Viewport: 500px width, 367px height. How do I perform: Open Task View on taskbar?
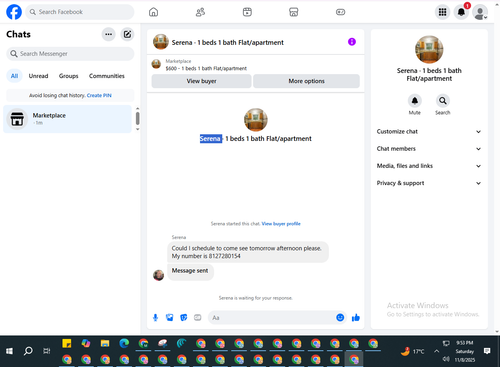click(47, 351)
